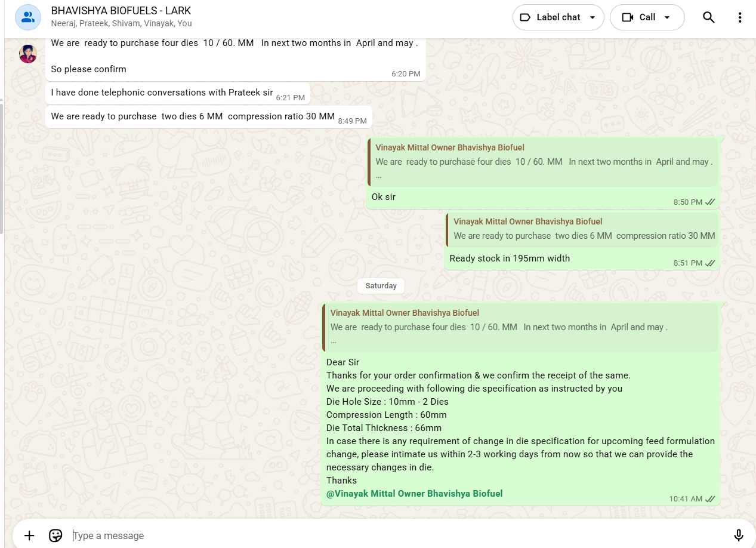Image resolution: width=756 pixels, height=548 pixels.
Task: Click the sender's profile picture thumbnail
Action: pos(28,54)
